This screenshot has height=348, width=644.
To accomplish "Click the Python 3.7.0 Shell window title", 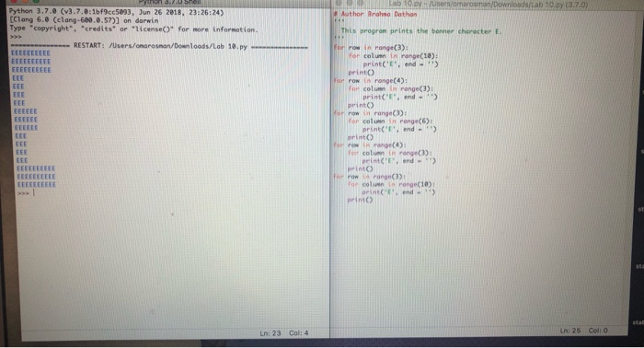I will [169, 3].
